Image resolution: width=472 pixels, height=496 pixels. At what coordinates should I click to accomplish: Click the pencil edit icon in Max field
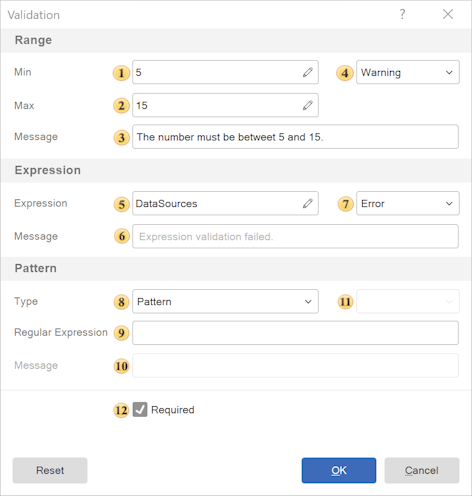tap(307, 105)
